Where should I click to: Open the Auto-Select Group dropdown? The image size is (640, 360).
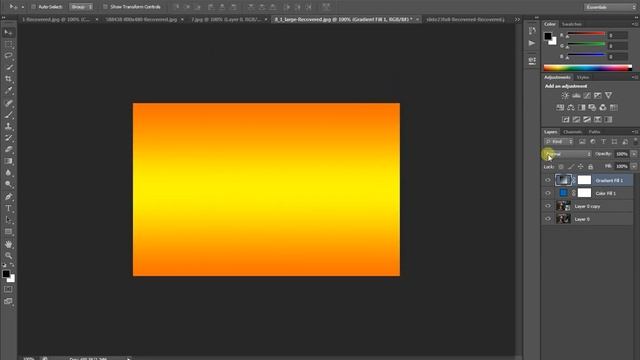pos(81,7)
